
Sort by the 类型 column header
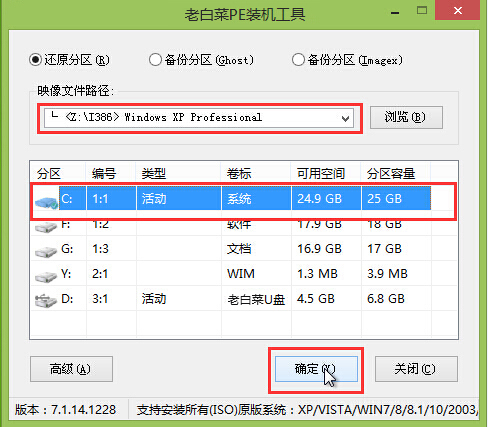coord(154,174)
